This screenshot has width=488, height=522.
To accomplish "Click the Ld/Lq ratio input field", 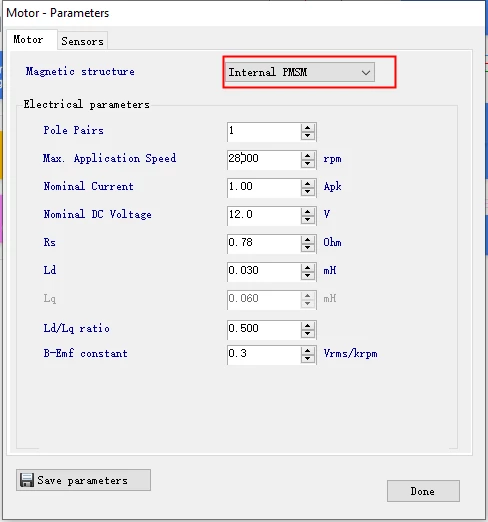I will pyautogui.click(x=264, y=329).
